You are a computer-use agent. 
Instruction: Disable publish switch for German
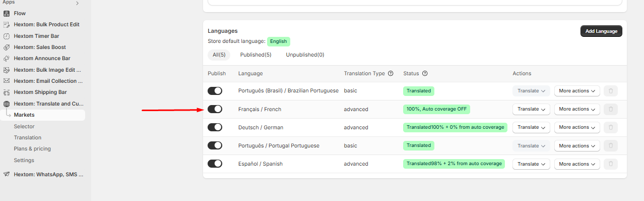click(x=215, y=127)
